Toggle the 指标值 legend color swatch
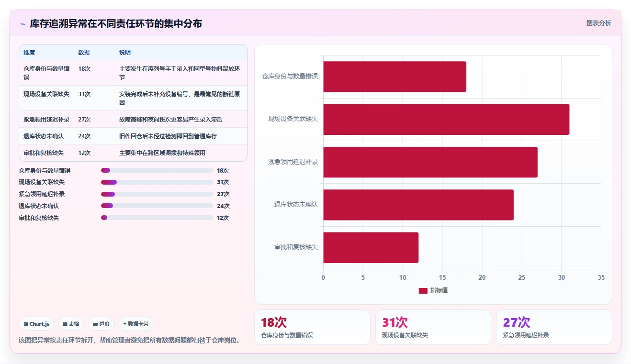The image size is (631, 364). click(423, 291)
